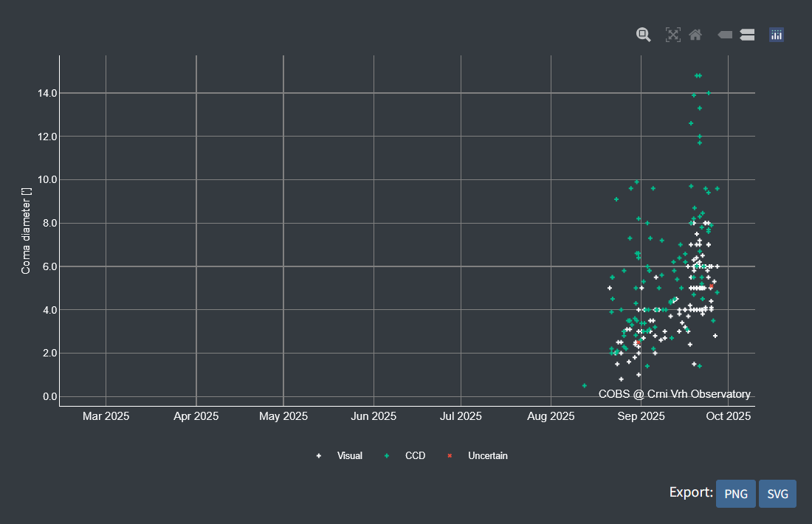Activate the Zoom magnifier tool

coord(644,35)
